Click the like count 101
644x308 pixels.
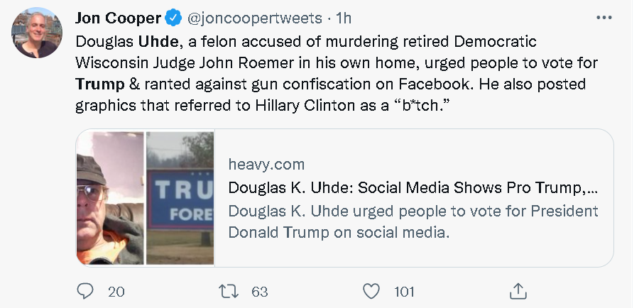coord(405,291)
